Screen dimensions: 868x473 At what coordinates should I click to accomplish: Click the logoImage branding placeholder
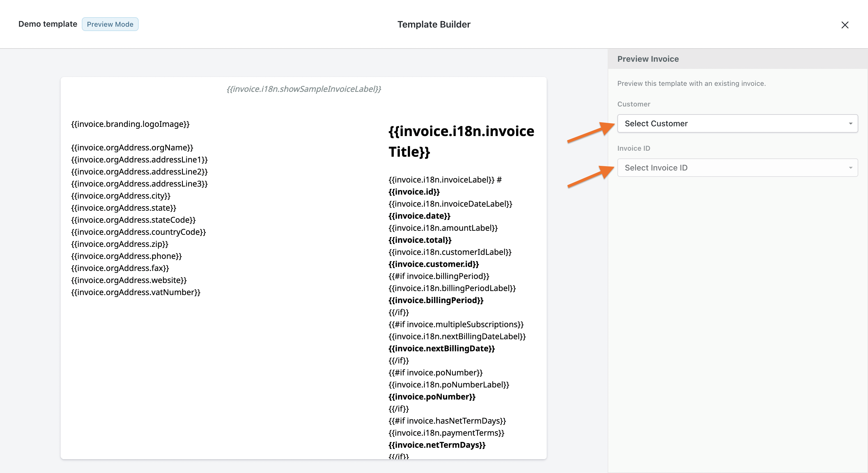tap(130, 124)
